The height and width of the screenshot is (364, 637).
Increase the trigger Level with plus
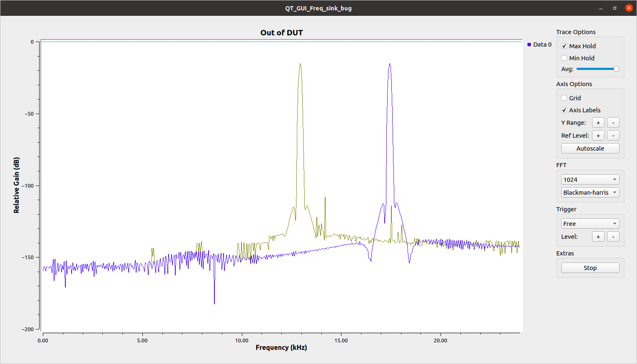pyautogui.click(x=598, y=236)
